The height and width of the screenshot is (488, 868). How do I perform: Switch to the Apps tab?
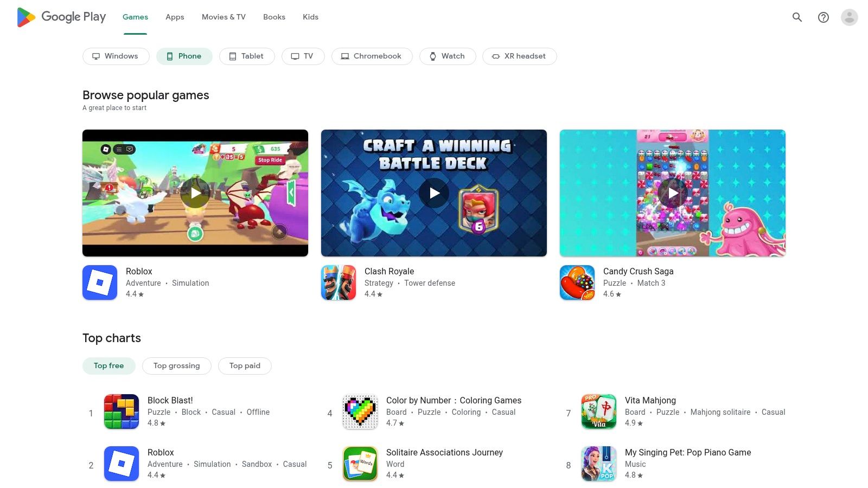coord(175,17)
